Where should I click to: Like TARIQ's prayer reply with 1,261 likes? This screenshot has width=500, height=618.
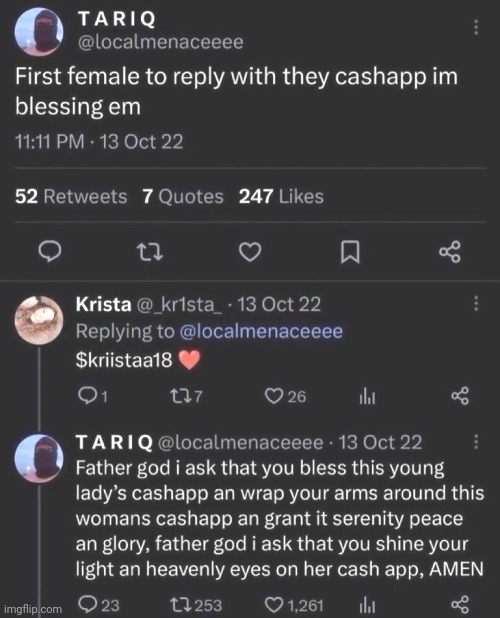pyautogui.click(x=294, y=605)
